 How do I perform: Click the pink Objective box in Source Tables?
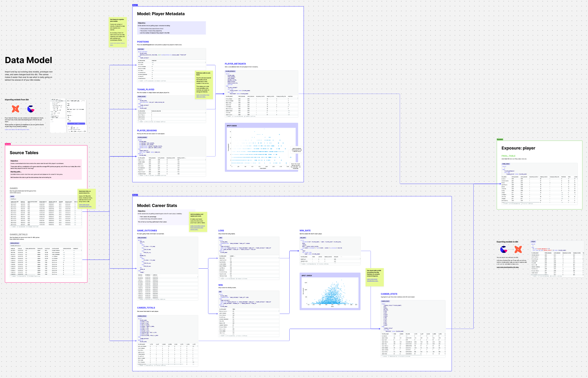[46, 169]
